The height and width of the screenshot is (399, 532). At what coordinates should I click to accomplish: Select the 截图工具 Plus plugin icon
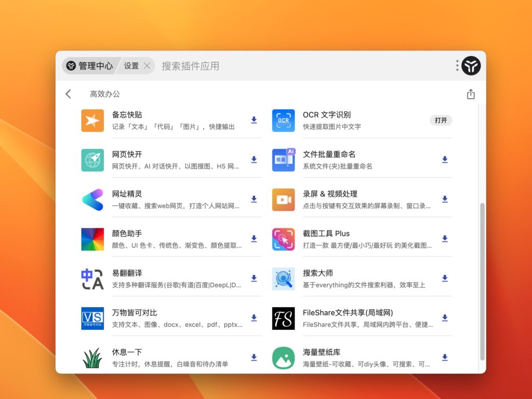[283, 239]
